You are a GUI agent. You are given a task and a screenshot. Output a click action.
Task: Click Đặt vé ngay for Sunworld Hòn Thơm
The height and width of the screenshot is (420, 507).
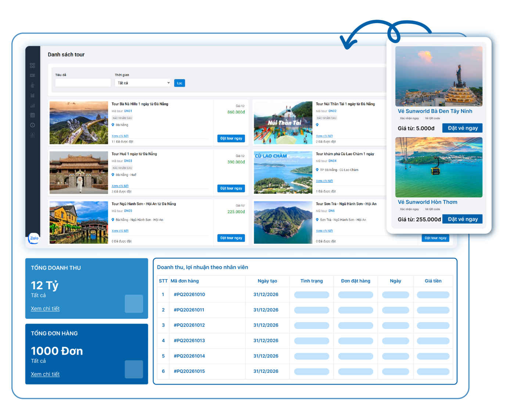coord(462,219)
